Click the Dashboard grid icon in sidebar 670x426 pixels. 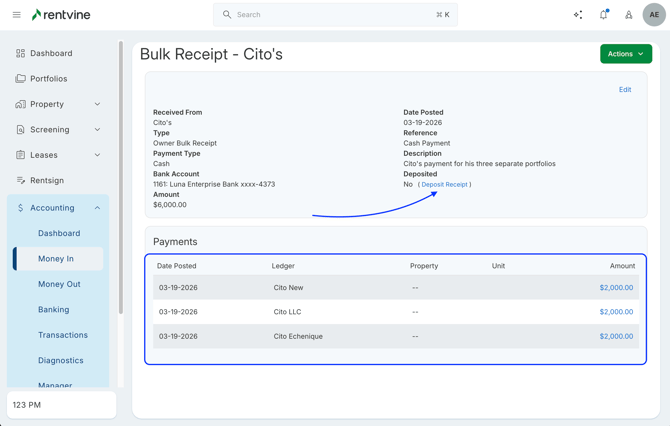(20, 53)
